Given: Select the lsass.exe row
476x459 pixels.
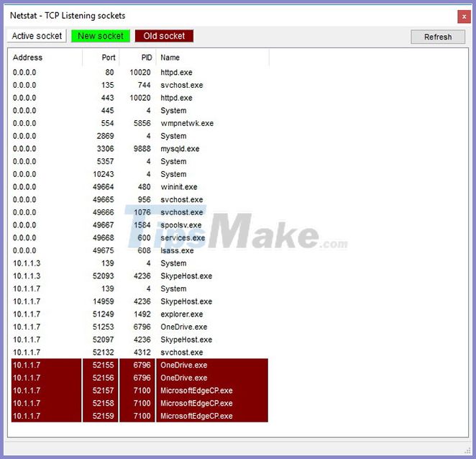Looking at the screenshot, I should tap(139, 250).
